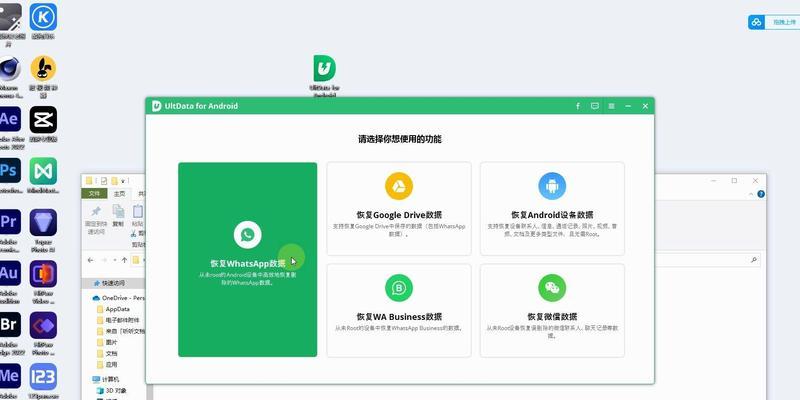Open the 恢复WA Business数据 card
This screenshot has height=400, width=800.
click(398, 310)
